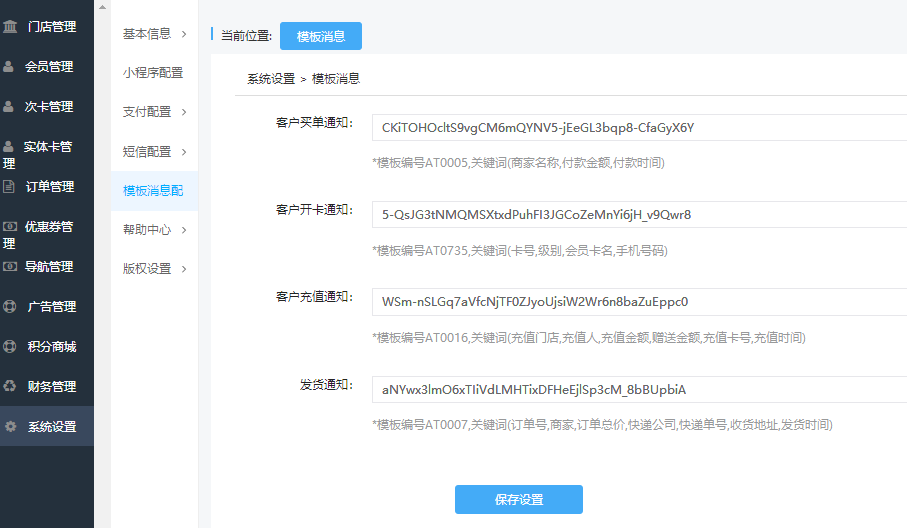Focus the 客户开卡通知 template ID field

[x=639, y=215]
